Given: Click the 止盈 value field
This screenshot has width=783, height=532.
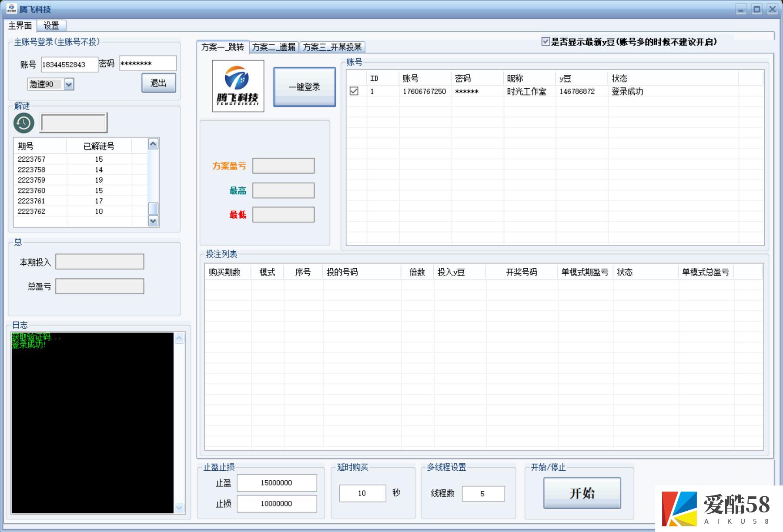Looking at the screenshot, I should [x=277, y=483].
